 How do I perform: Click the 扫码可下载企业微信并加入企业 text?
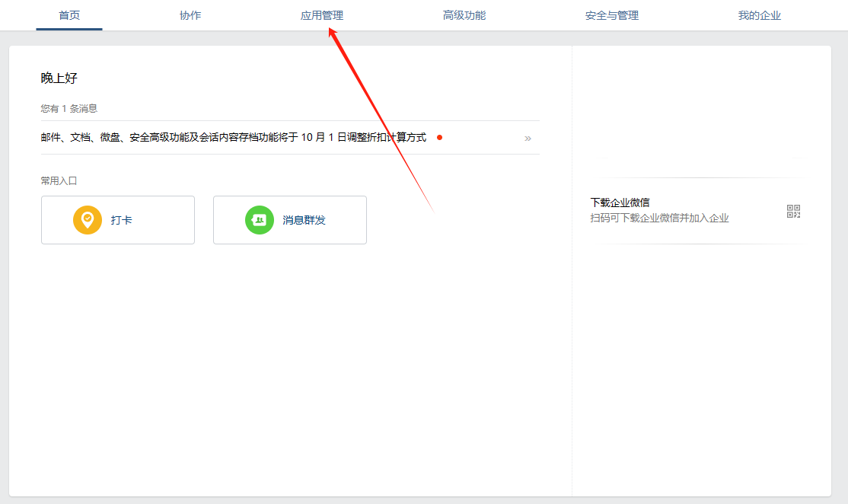[x=659, y=218]
